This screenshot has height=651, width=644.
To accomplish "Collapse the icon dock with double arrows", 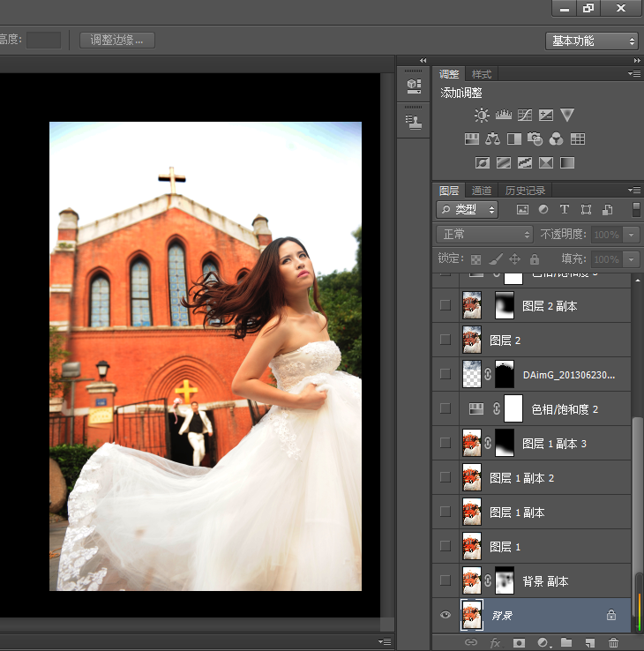I will (x=423, y=60).
